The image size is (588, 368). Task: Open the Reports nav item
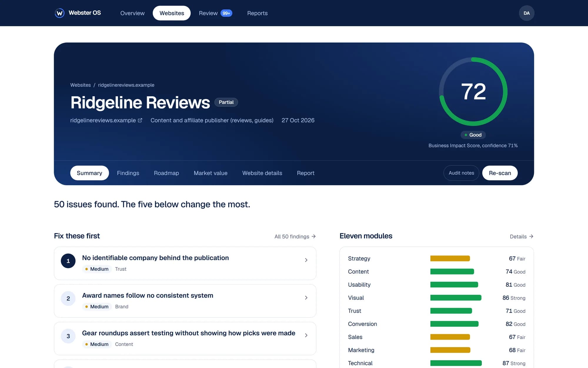pos(257,13)
